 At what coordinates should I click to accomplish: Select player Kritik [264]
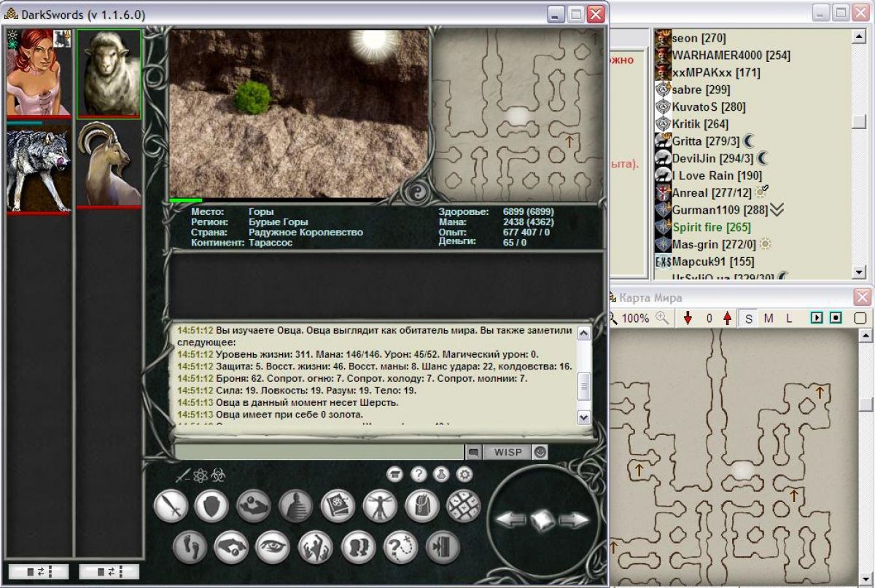pos(699,124)
